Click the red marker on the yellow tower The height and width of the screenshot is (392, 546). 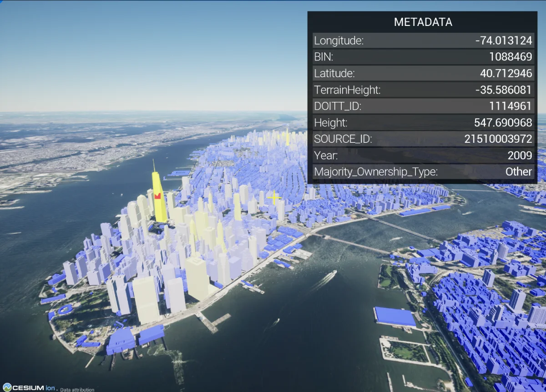point(158,196)
